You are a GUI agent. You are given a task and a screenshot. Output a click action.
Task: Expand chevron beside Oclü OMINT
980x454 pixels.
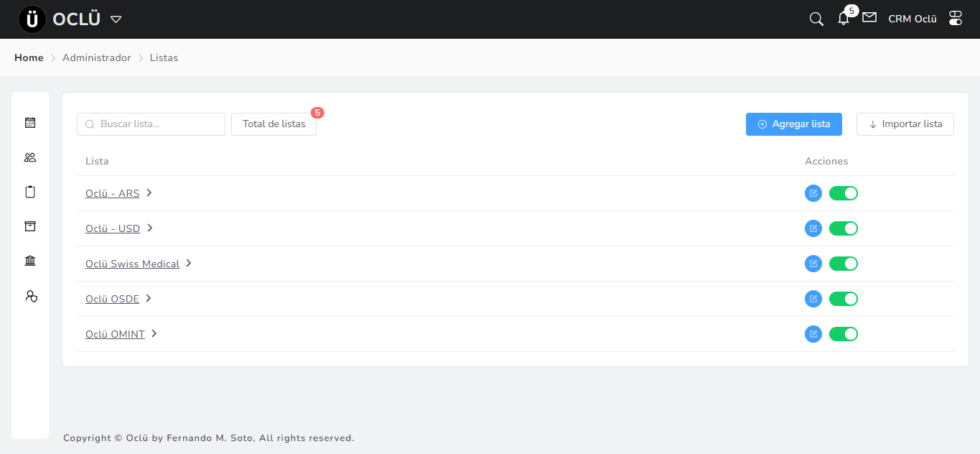154,333
